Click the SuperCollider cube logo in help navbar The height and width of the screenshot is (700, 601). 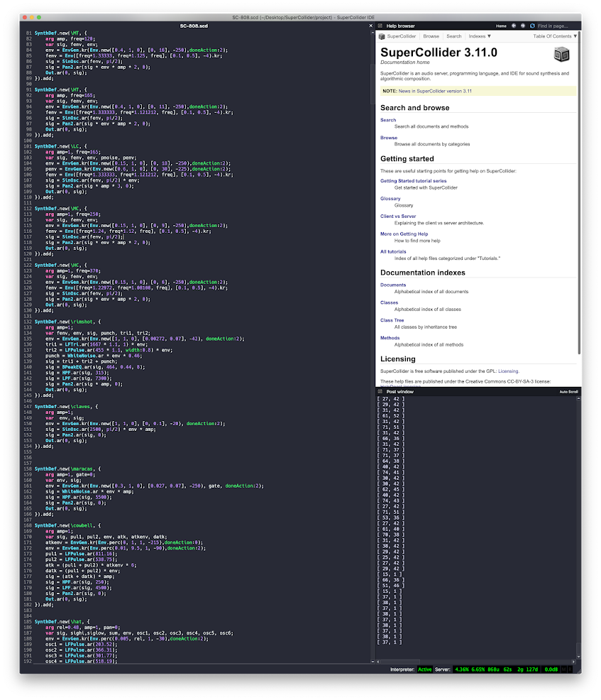point(382,36)
